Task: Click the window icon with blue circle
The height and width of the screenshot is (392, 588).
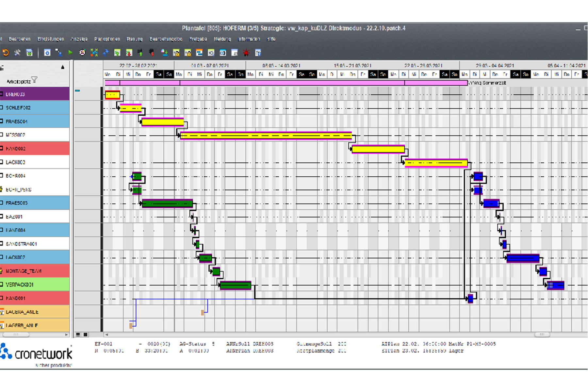Action: point(47,53)
